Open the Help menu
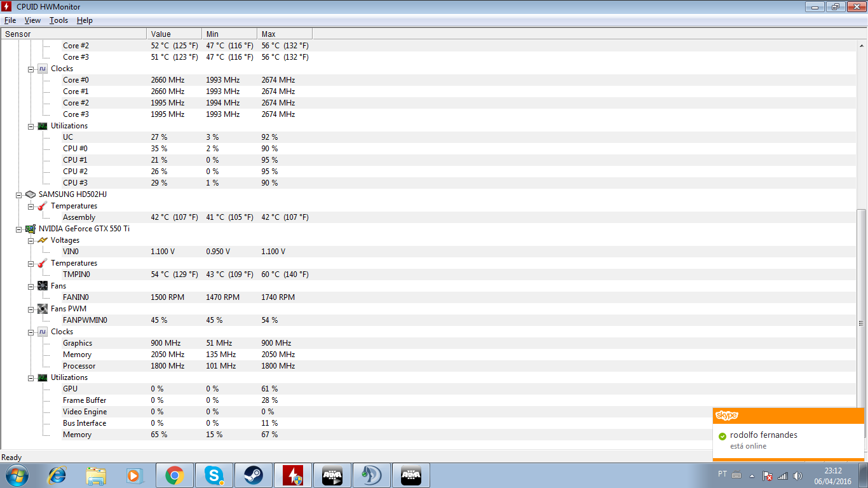The height and width of the screenshot is (488, 868). [85, 20]
